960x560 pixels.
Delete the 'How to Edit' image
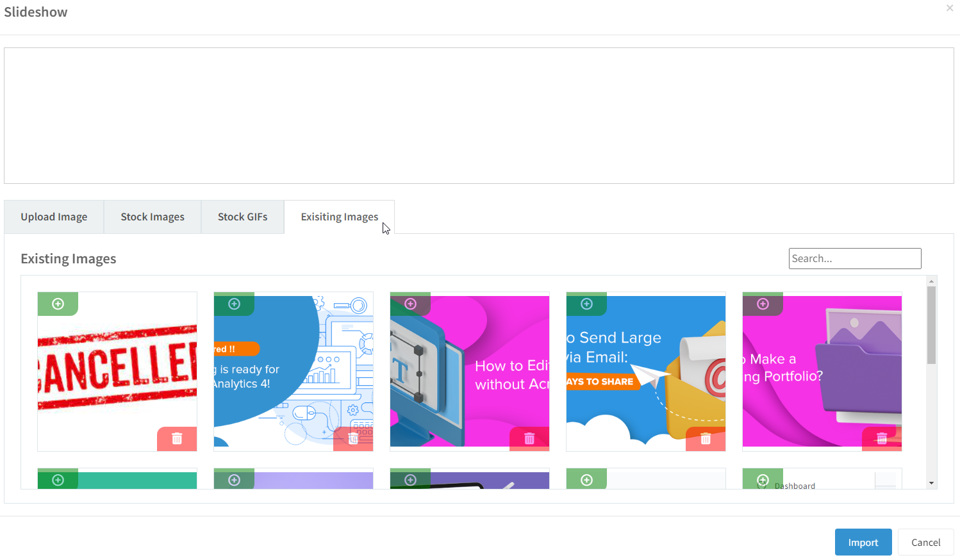point(529,439)
